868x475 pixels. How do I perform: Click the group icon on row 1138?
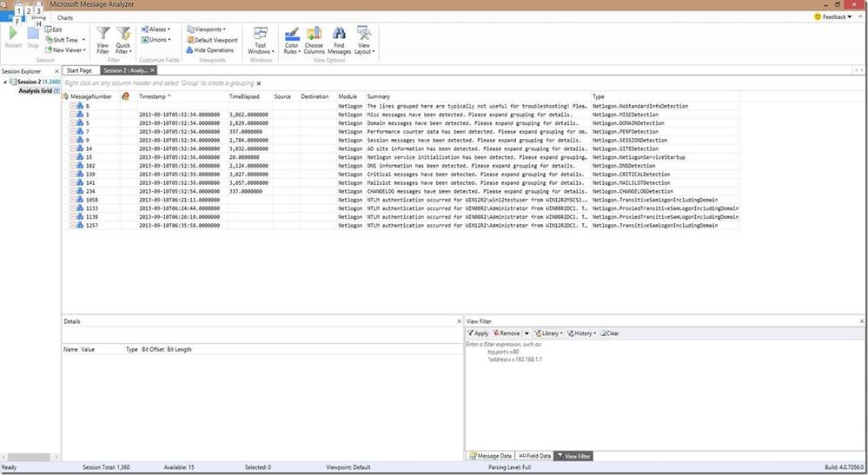pos(80,217)
